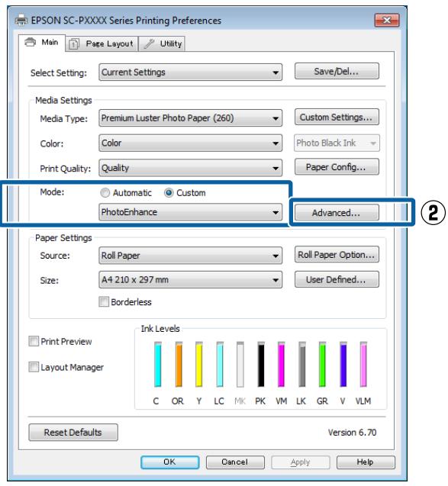Click the Apply button

pyautogui.click(x=301, y=462)
